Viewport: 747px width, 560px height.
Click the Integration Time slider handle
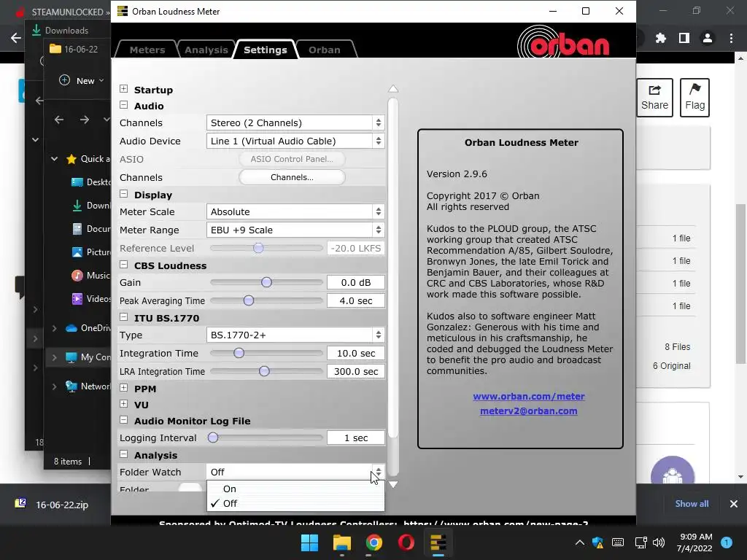pos(239,353)
